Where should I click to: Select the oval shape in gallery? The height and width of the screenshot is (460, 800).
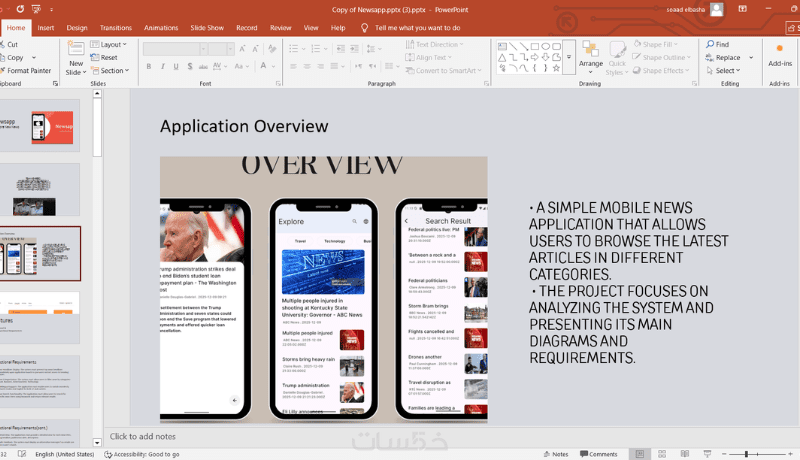545,46
